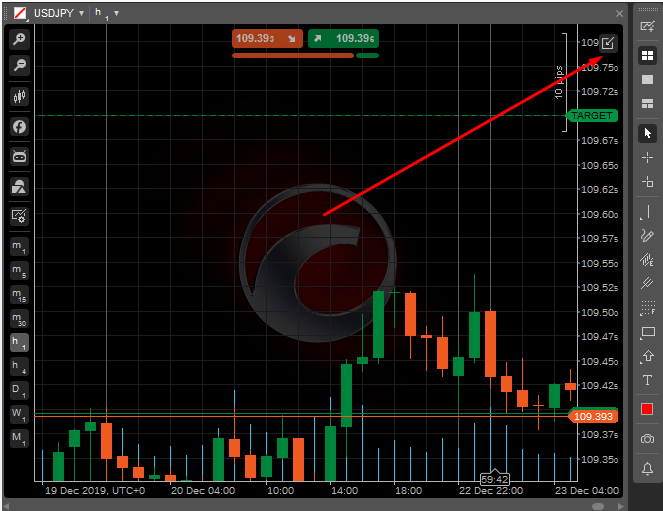Switch to M1 monthly timeframe

[19, 438]
